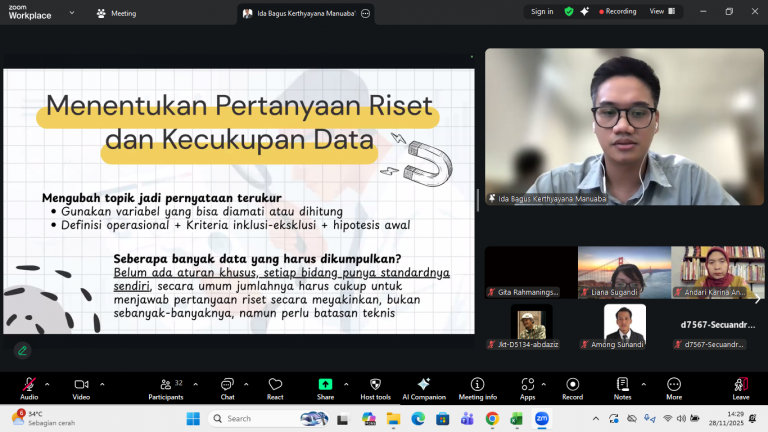The width and height of the screenshot is (768, 432).
Task: Launch the AI Companion panel
Action: click(423, 385)
